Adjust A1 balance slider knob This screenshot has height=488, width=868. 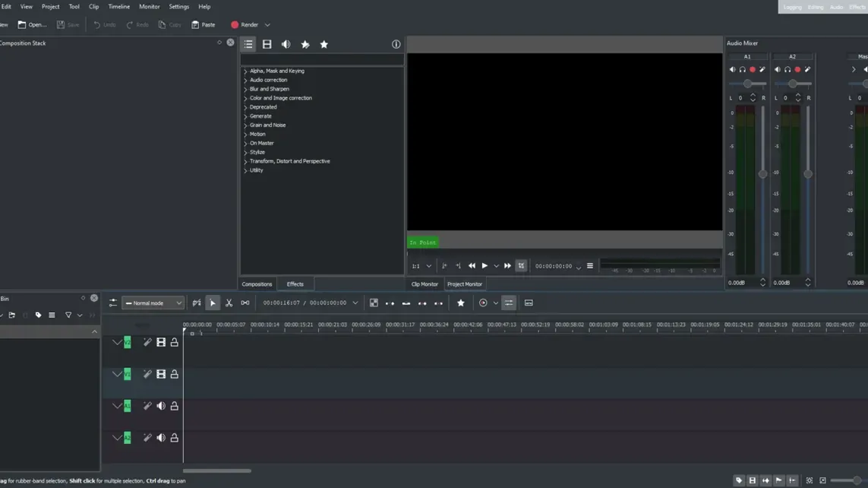[x=747, y=84]
